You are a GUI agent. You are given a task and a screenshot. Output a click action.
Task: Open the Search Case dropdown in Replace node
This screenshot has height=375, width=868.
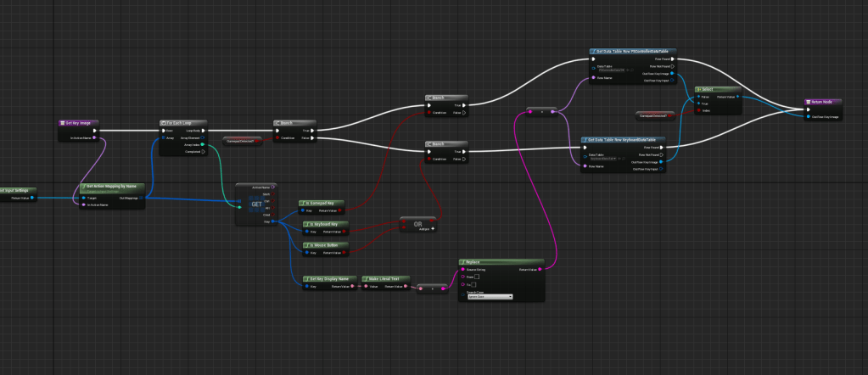coord(490,297)
